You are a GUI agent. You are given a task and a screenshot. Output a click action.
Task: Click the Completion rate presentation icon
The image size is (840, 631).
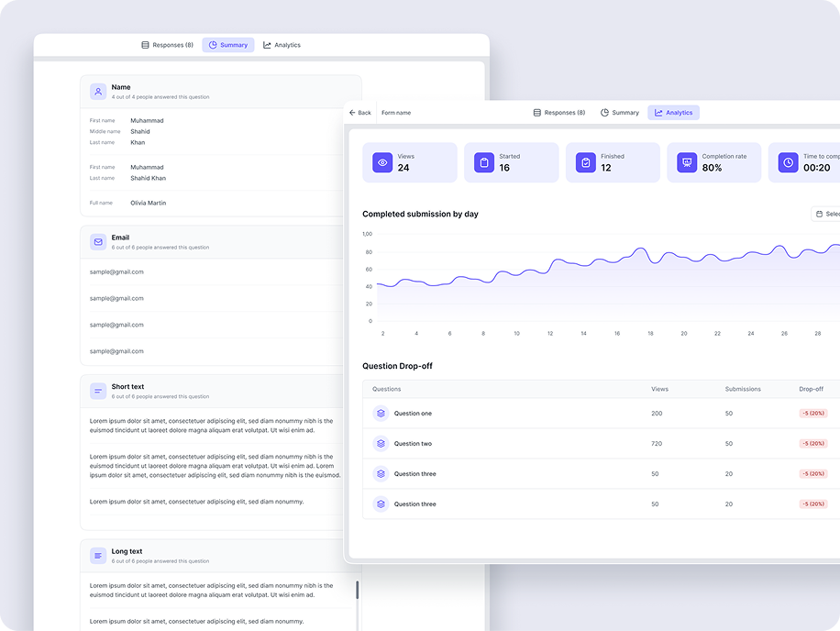[687, 162]
